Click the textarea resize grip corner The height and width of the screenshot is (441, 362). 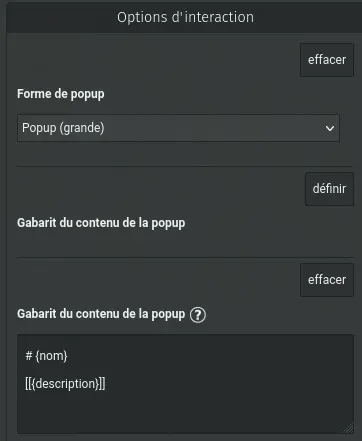348,428
